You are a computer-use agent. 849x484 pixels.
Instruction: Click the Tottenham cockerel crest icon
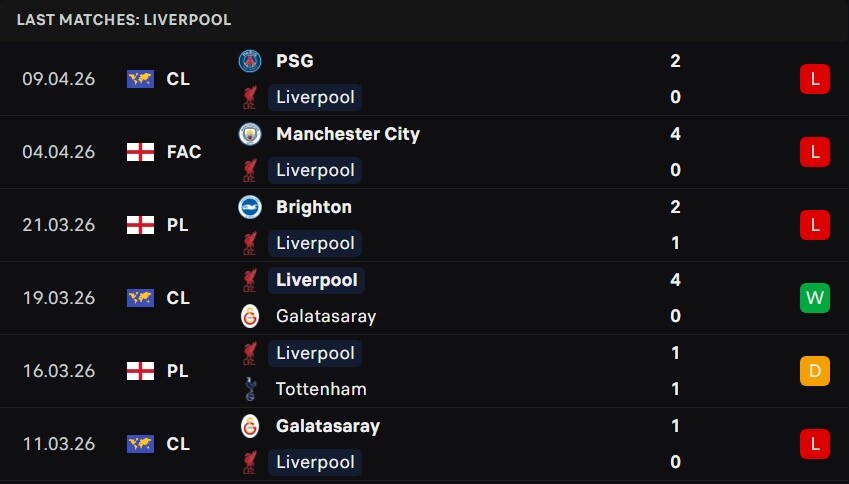tap(250, 389)
